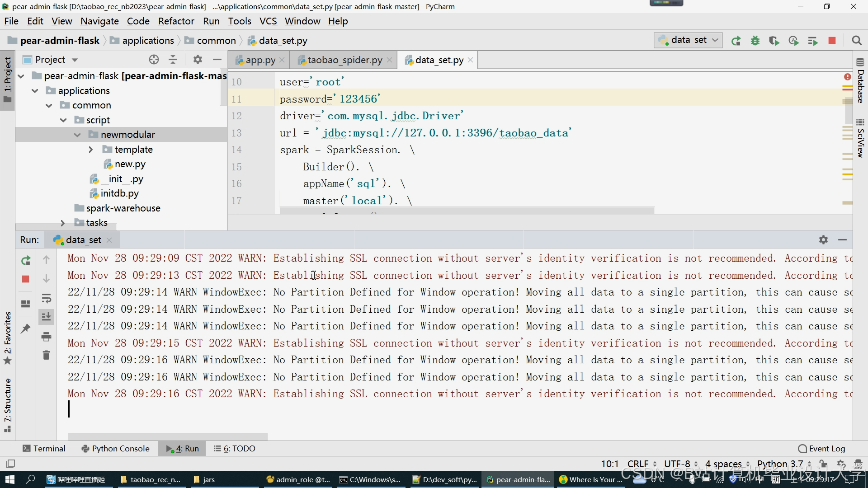Switch to taobao_spider.py editor tab
This screenshot has width=868, height=488.
point(344,60)
